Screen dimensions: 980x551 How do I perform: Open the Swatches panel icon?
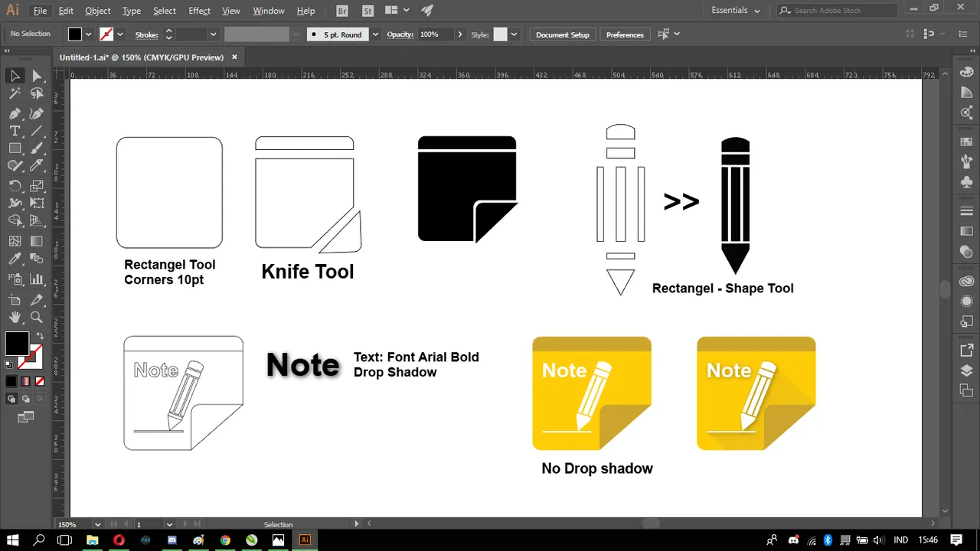pos(966,142)
